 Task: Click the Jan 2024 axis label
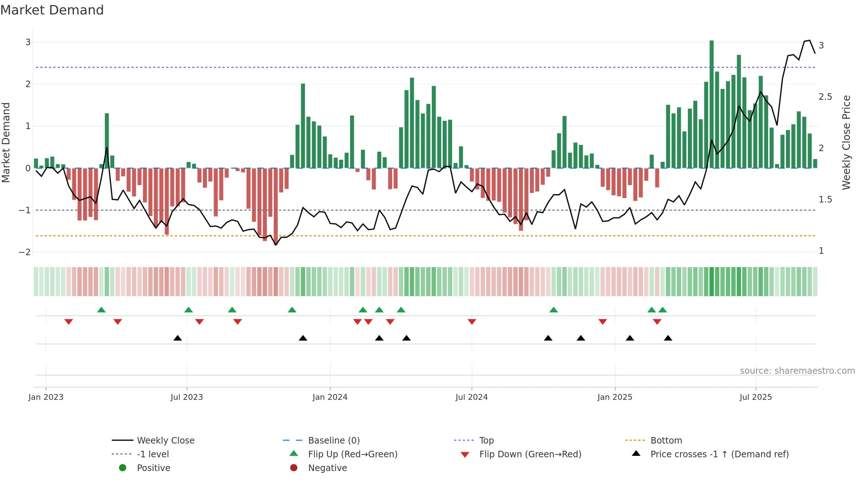[330, 397]
